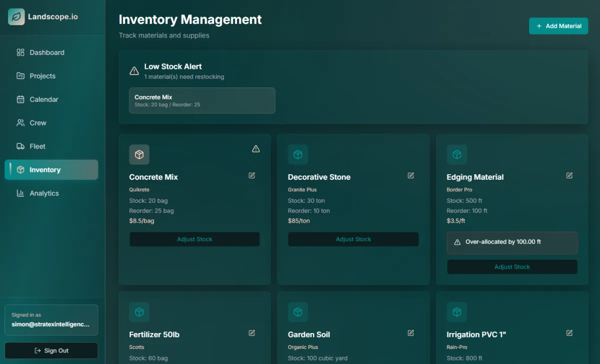600x364 pixels.
Task: Open the Dashboard page in sidebar
Action: pos(46,52)
